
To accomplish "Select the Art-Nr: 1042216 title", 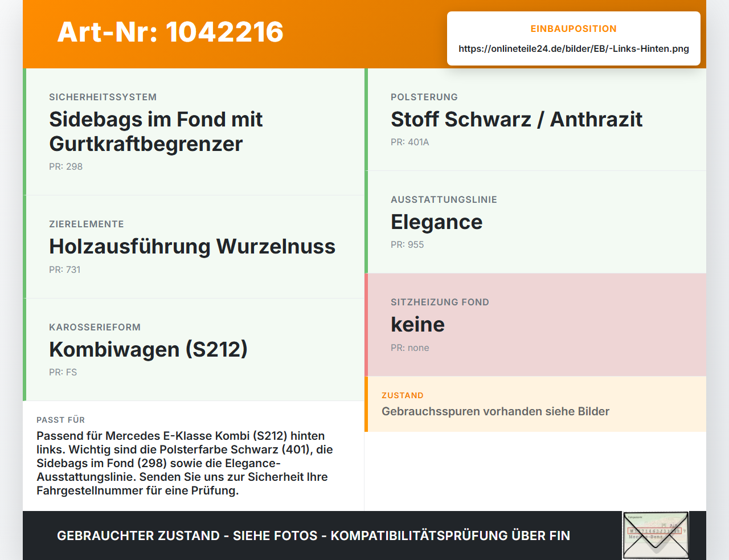I will click(x=170, y=32).
